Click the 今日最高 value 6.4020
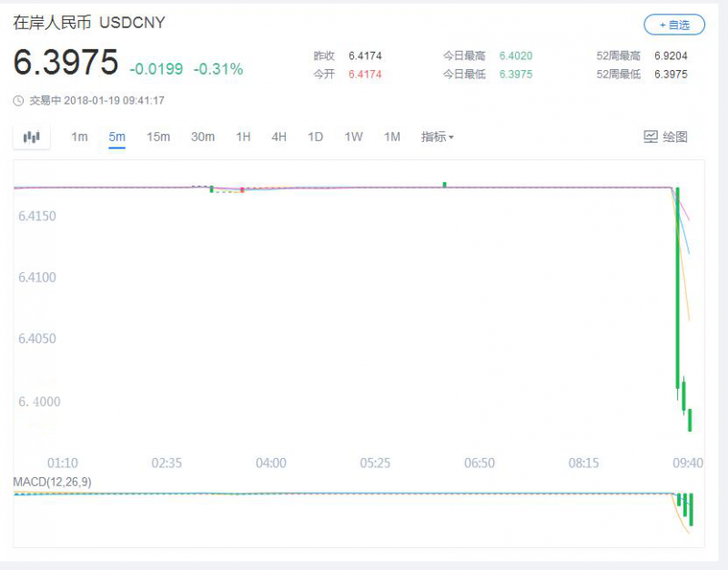This screenshot has width=728, height=570. point(516,56)
